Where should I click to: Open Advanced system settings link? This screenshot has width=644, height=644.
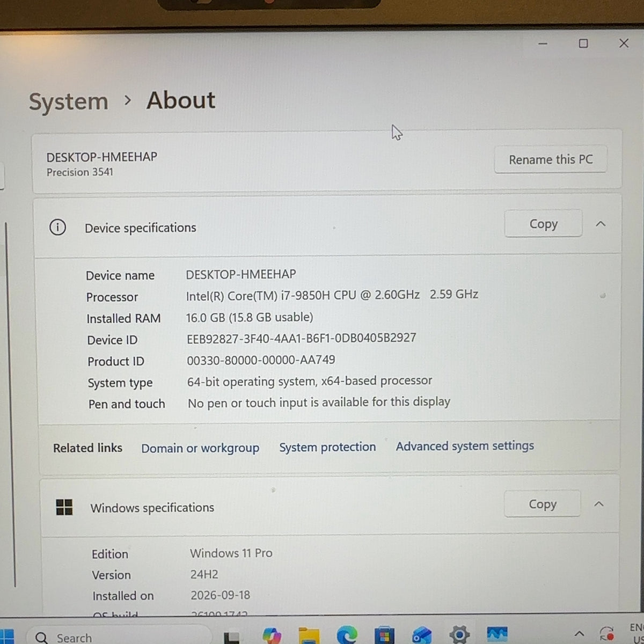[465, 446]
